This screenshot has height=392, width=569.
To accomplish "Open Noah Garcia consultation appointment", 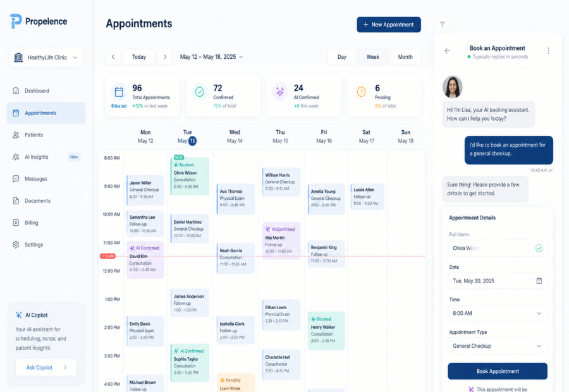I will 235,257.
